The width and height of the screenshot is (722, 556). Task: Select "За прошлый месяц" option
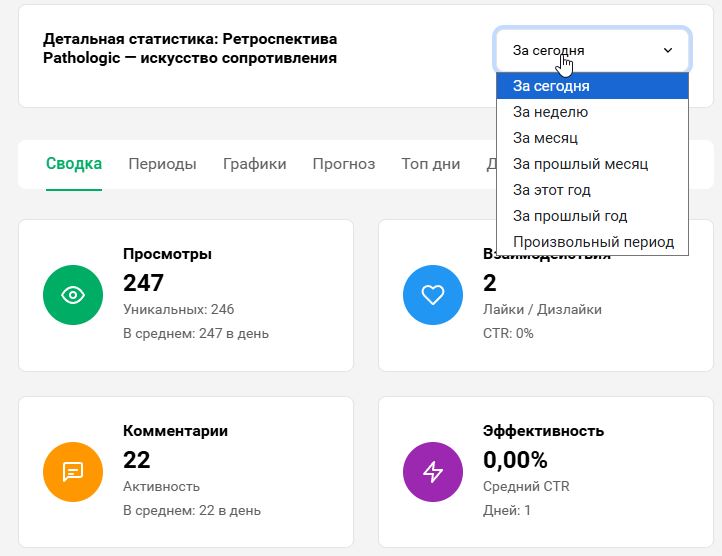(580, 164)
